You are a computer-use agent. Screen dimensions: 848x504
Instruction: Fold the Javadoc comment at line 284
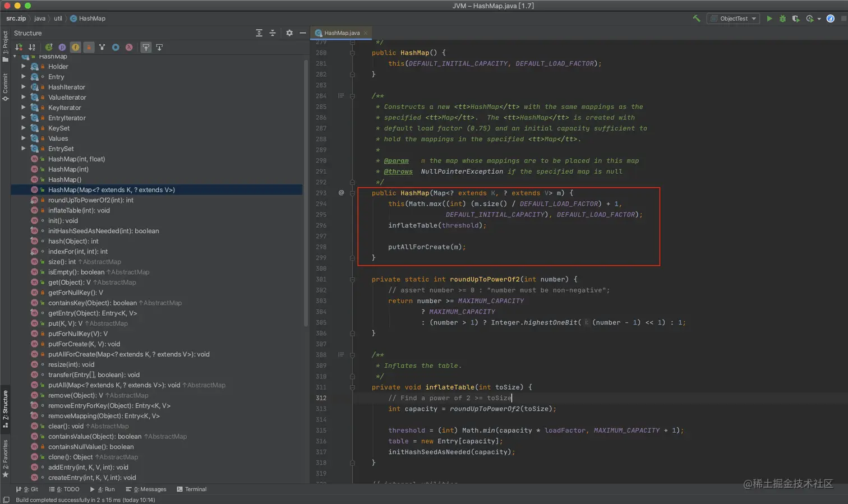pos(352,96)
